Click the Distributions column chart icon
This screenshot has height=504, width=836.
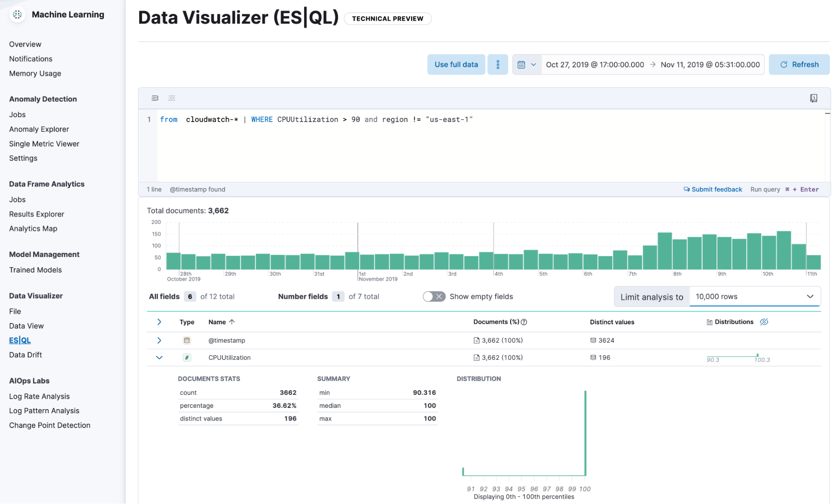[x=710, y=322]
